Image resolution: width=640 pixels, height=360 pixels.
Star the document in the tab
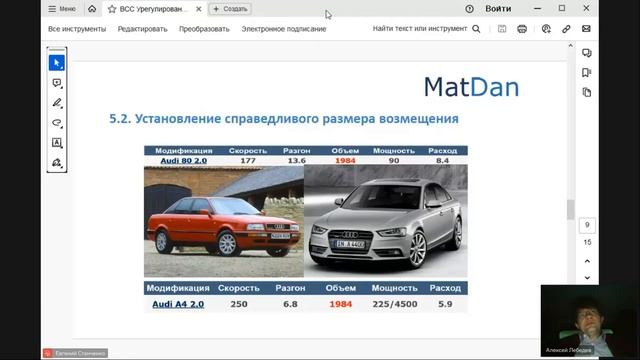pos(112,9)
